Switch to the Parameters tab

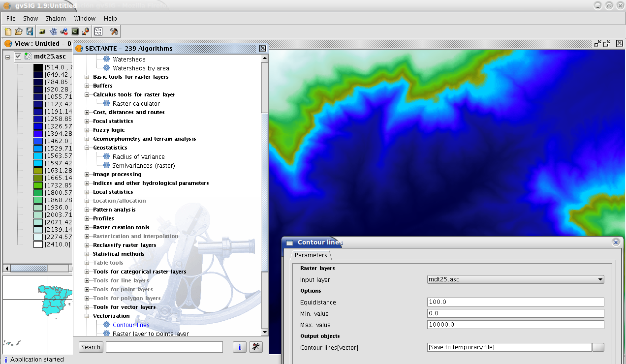311,255
